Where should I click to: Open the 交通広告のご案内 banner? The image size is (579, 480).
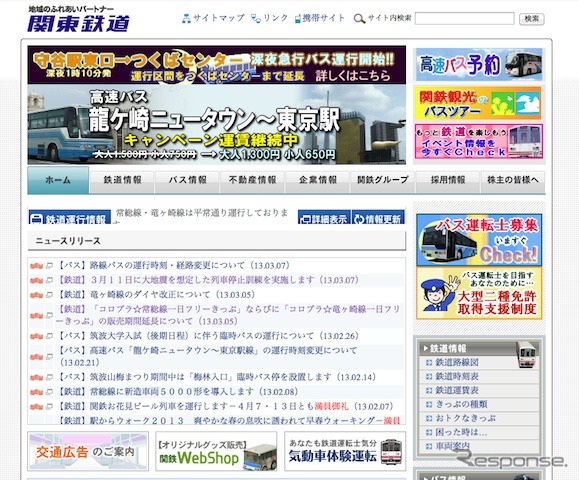[x=88, y=451]
